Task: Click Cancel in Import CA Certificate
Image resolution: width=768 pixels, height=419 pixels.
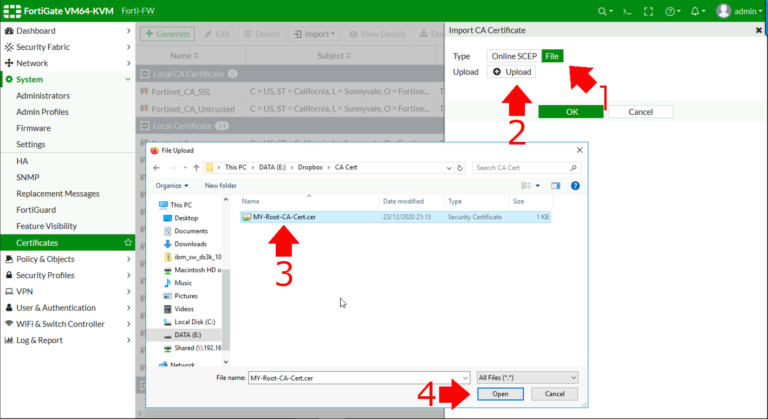Action: pyautogui.click(x=641, y=112)
